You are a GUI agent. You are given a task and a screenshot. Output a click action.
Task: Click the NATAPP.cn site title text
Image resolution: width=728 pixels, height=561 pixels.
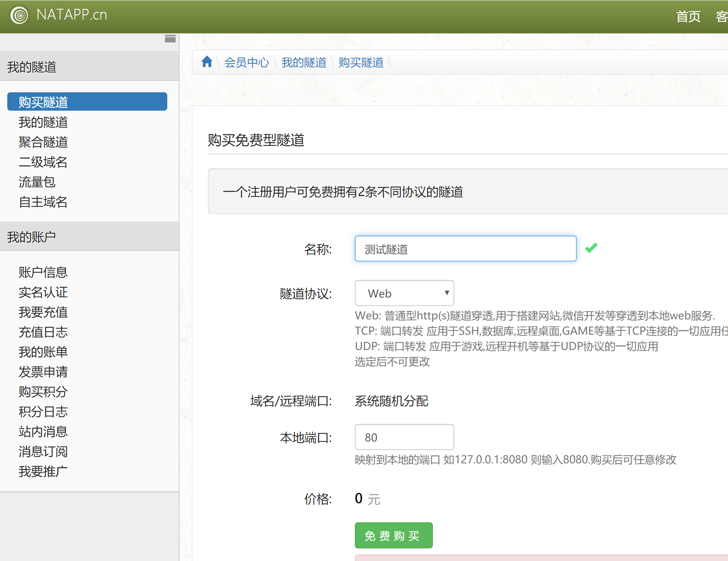72,15
